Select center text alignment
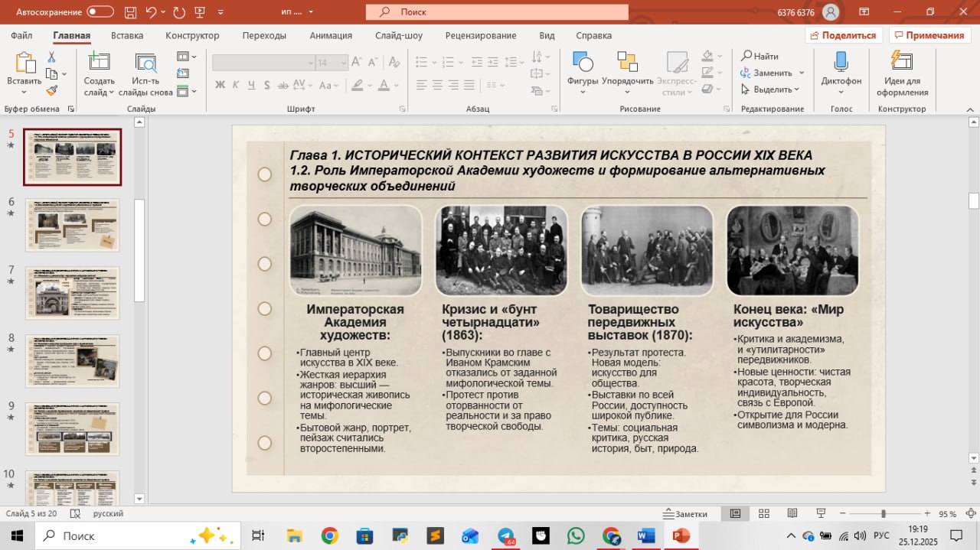 click(437, 85)
